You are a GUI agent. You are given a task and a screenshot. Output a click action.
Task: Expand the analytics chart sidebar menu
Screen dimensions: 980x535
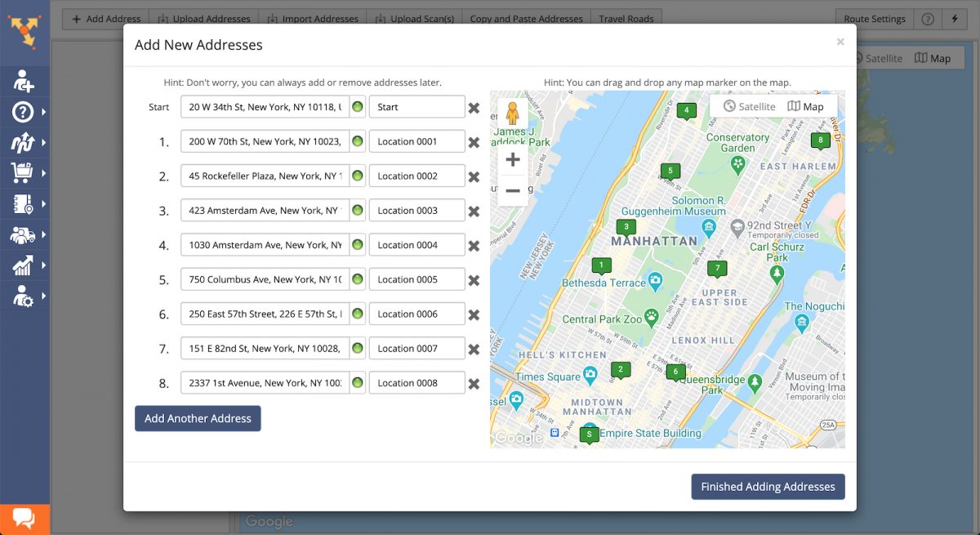coord(24,265)
